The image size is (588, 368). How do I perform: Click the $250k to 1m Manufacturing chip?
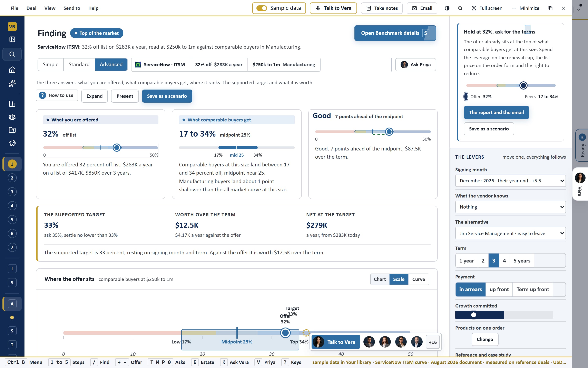click(284, 64)
